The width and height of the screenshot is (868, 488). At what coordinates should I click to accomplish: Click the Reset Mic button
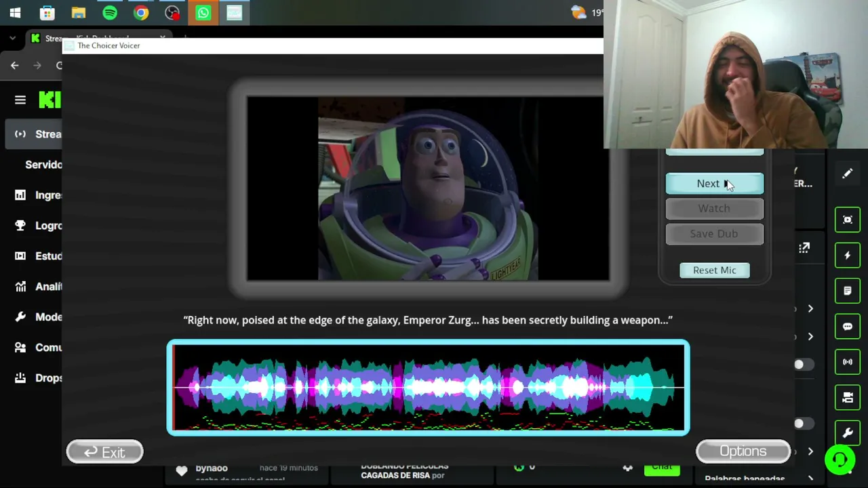click(714, 270)
